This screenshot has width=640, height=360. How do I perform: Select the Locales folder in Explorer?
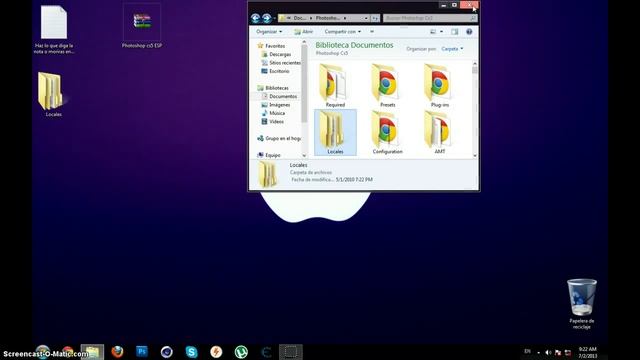click(335, 132)
